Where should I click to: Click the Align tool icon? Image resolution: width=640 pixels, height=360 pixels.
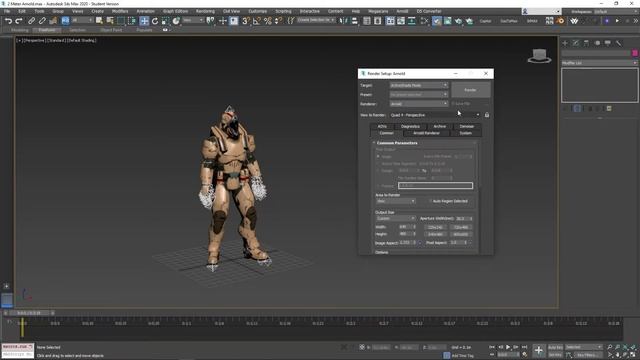click(354, 21)
